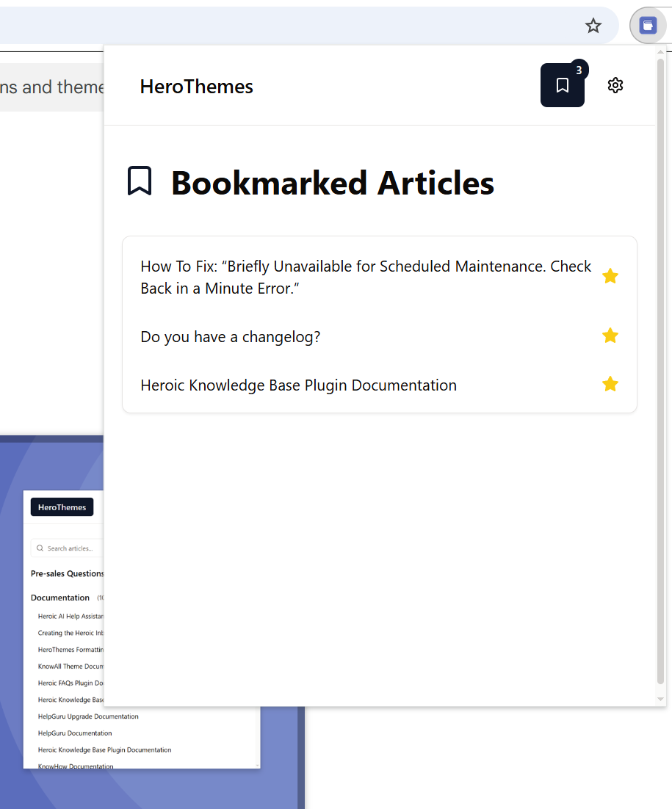Open bookmarked 'Heroic Knowledge Base Plugin Documentation' article

click(298, 385)
